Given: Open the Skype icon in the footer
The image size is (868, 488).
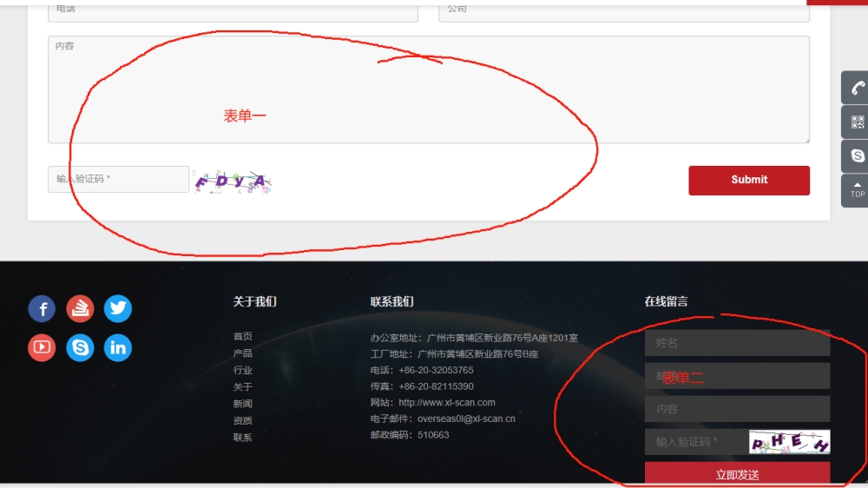Looking at the screenshot, I should pyautogui.click(x=80, y=347).
